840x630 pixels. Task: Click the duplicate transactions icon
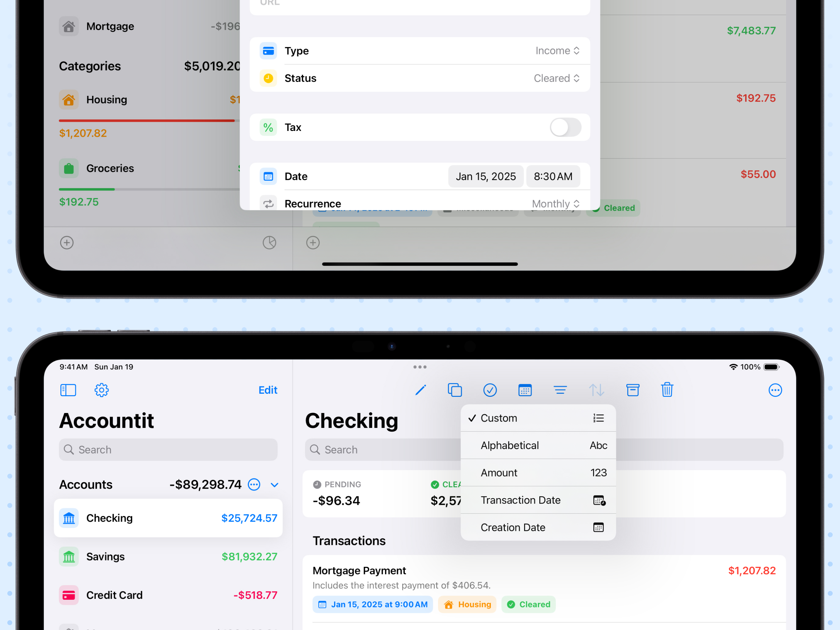454,390
